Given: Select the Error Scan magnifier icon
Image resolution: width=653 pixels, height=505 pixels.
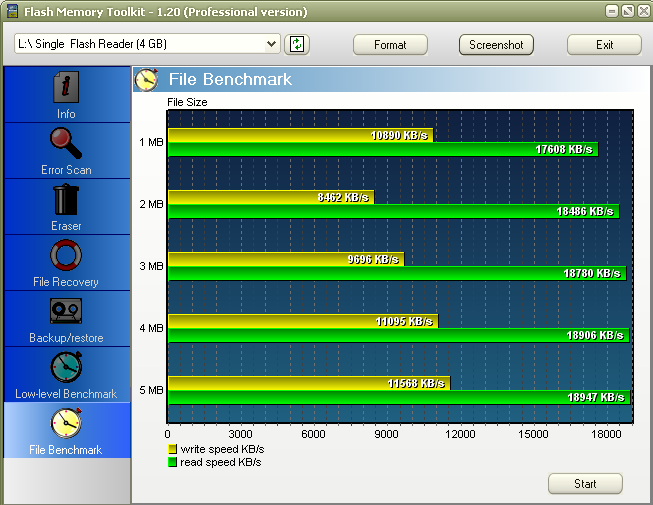Looking at the screenshot, I should click(66, 143).
